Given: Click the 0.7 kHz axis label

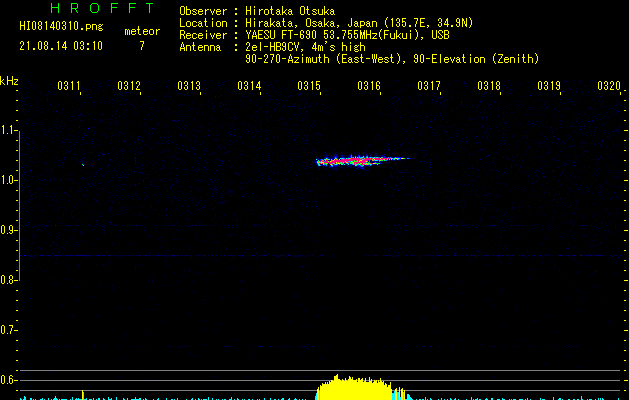Looking at the screenshot, I should click(x=8, y=330).
